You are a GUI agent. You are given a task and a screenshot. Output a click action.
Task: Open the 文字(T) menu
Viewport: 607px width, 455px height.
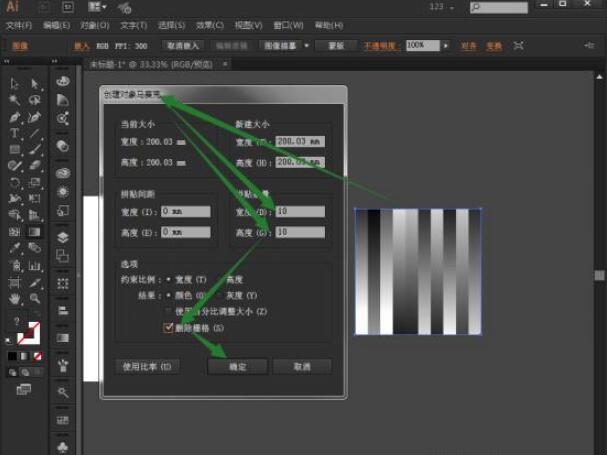pos(134,26)
